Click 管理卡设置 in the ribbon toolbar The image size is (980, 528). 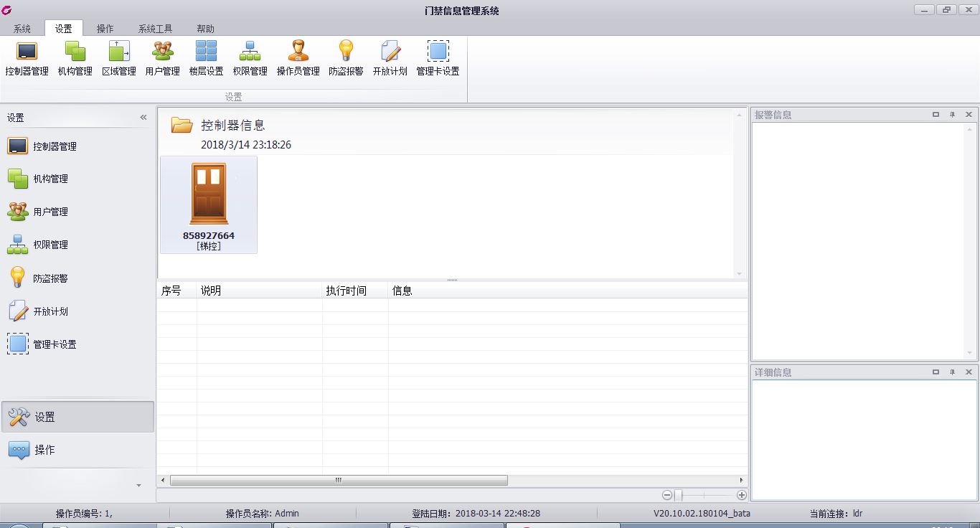pyautogui.click(x=438, y=58)
